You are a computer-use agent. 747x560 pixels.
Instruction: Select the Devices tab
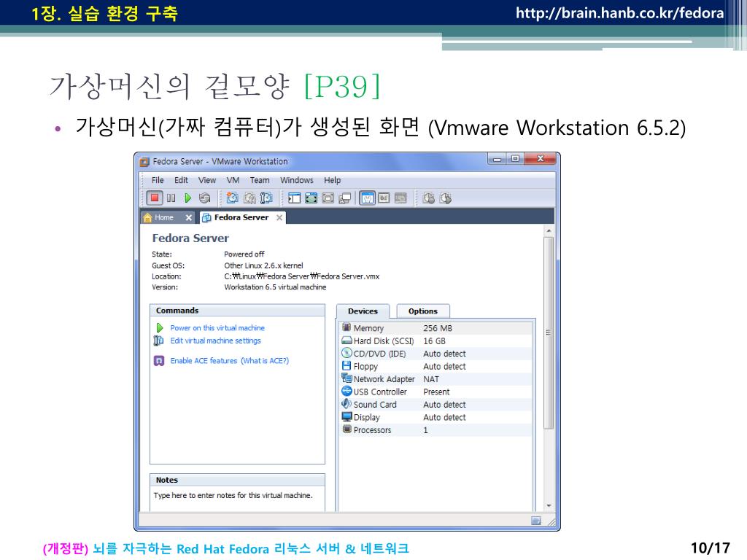coord(363,311)
